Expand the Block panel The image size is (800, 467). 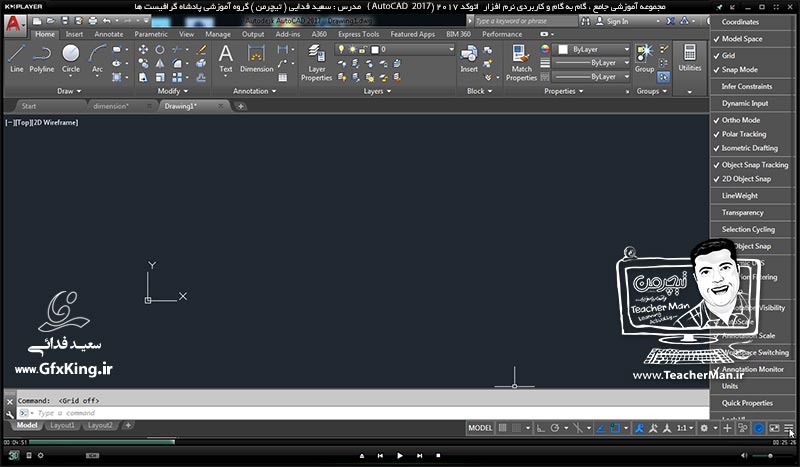tap(480, 91)
